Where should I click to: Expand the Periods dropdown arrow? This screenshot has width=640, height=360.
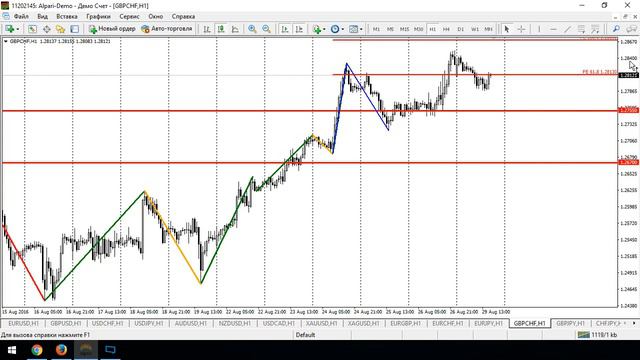pyautogui.click(x=342, y=29)
